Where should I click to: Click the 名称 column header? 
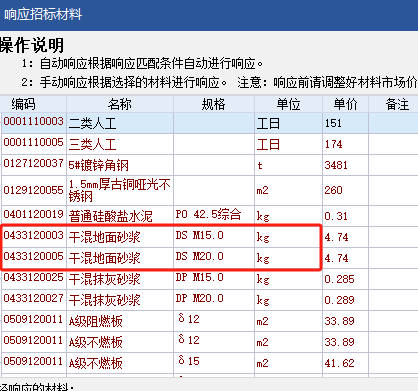coord(120,104)
